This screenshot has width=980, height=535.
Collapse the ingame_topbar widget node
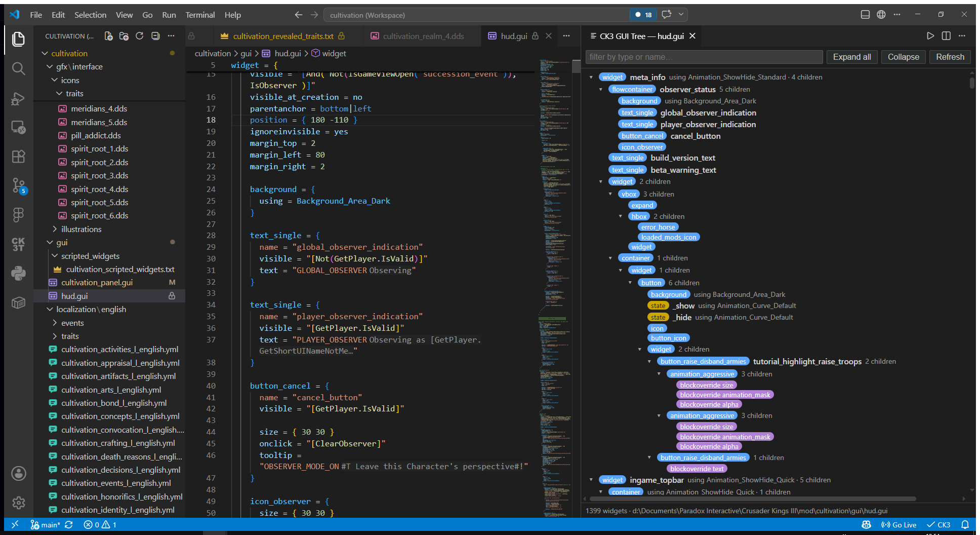click(x=591, y=480)
